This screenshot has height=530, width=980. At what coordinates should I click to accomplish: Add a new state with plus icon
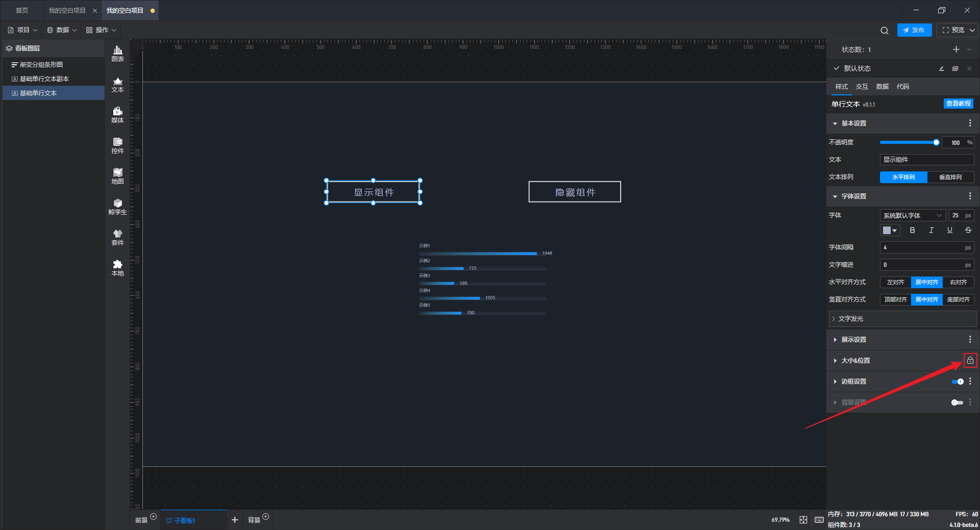pos(956,49)
